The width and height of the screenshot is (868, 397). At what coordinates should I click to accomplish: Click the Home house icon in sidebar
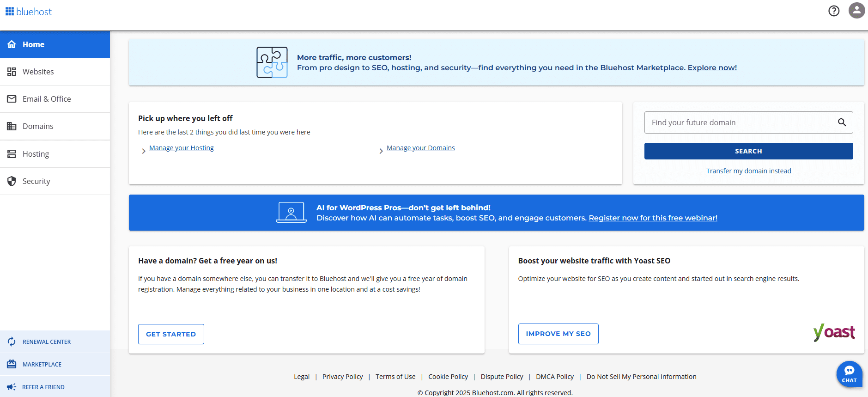tap(12, 44)
